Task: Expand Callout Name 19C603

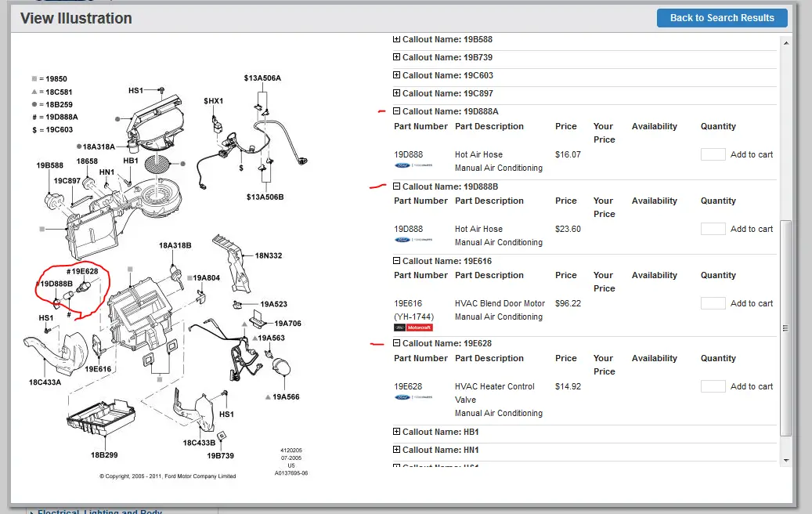Action: [396, 75]
